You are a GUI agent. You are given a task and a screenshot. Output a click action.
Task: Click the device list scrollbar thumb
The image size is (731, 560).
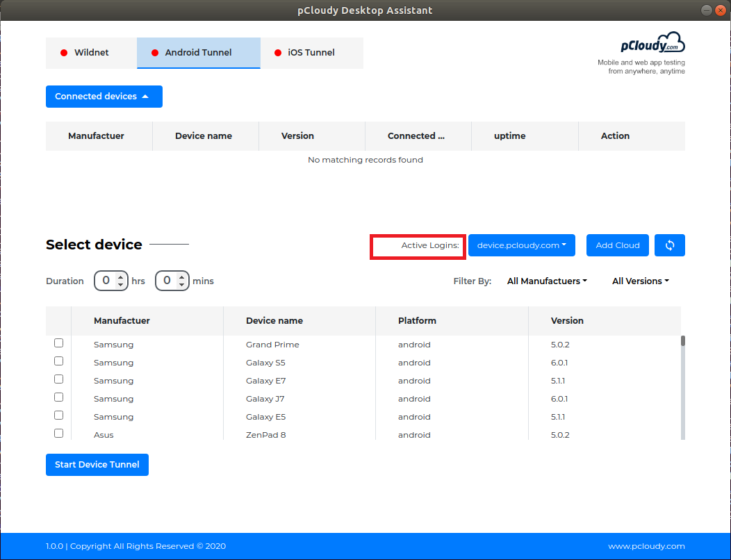683,341
